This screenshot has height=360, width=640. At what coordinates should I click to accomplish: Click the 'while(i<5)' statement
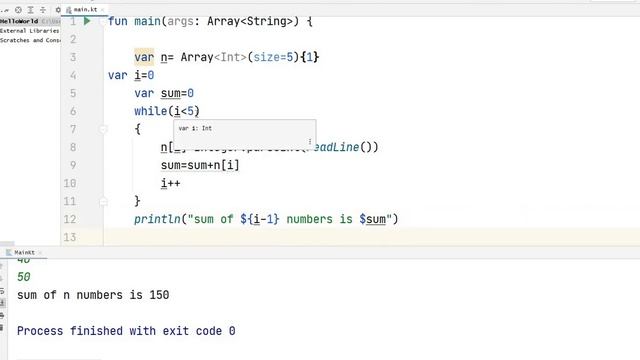167,111
